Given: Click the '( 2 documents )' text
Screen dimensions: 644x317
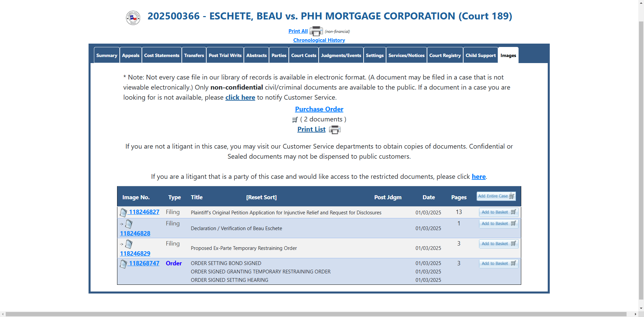Looking at the screenshot, I should [323, 119].
